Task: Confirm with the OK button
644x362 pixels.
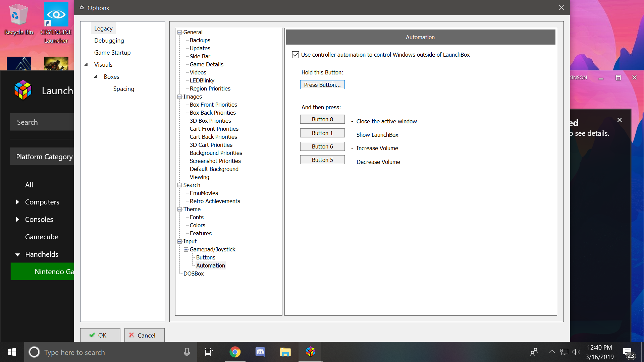Action: [x=100, y=335]
